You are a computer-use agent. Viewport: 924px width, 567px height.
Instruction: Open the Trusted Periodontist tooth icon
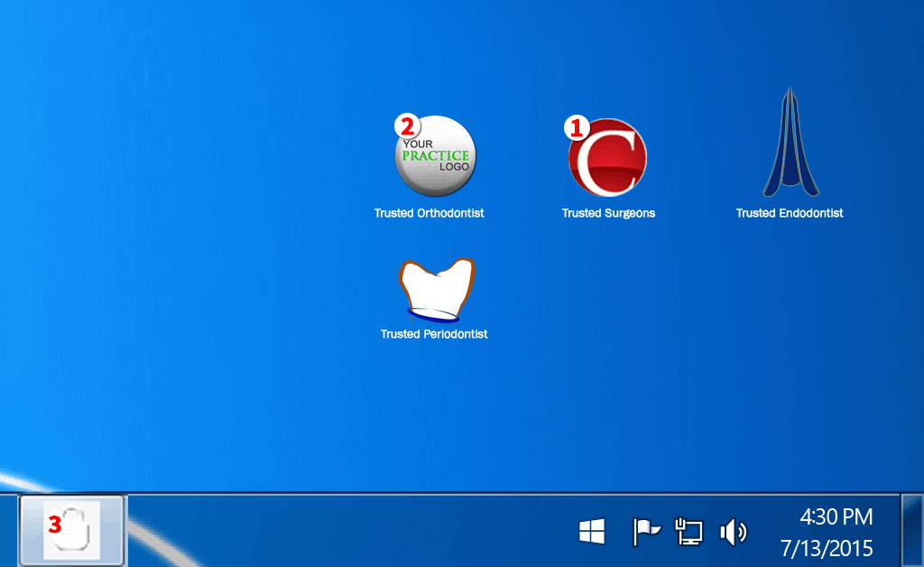point(437,291)
